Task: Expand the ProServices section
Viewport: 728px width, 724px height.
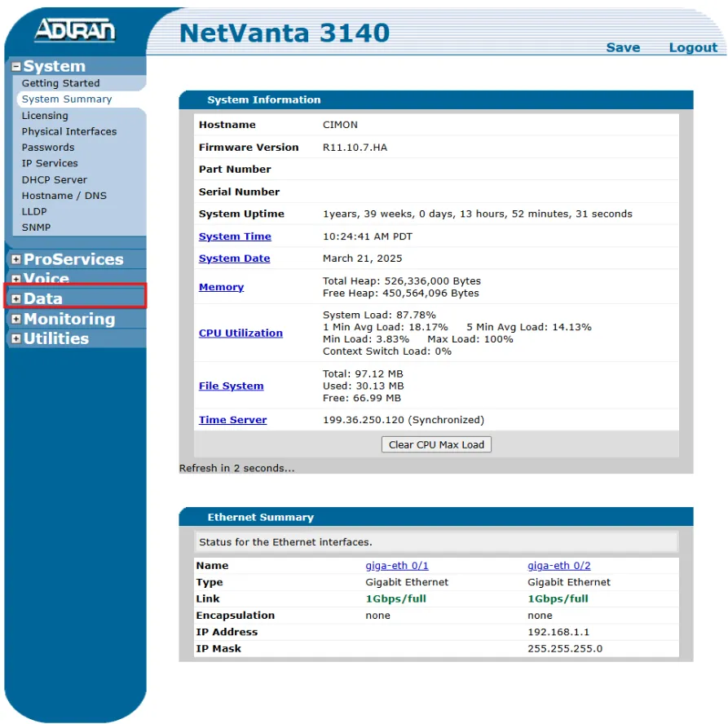Action: tap(16, 259)
